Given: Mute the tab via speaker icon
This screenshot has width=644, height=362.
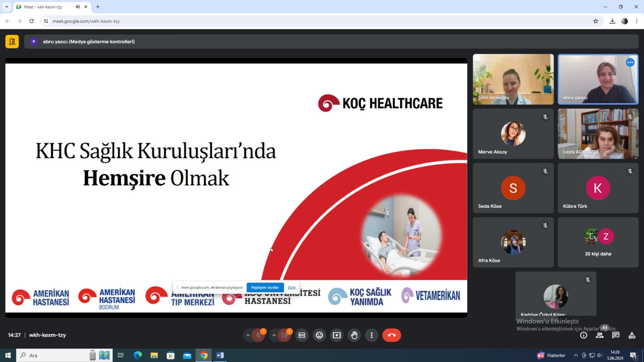Looking at the screenshot, I should (x=78, y=7).
